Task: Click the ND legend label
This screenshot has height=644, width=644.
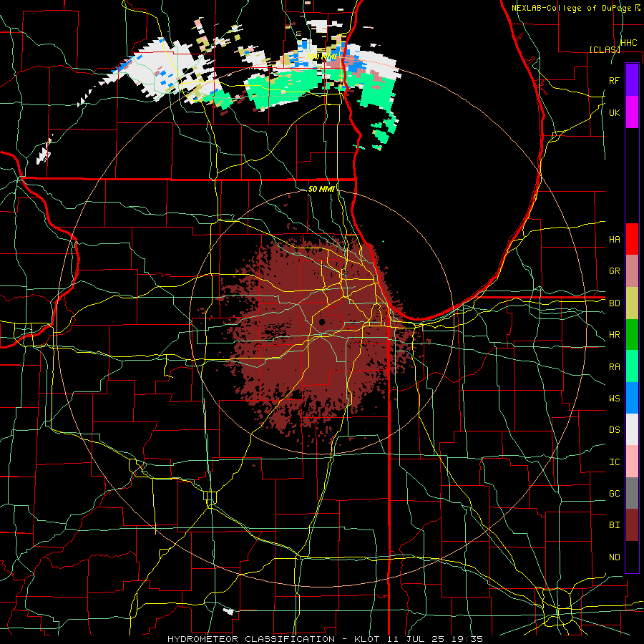Action: click(x=614, y=557)
